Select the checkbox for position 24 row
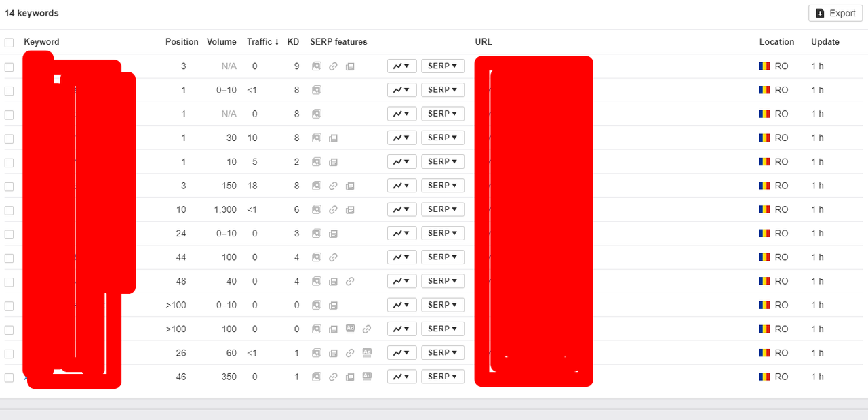Screen dimensions: 868x420 tap(9, 234)
